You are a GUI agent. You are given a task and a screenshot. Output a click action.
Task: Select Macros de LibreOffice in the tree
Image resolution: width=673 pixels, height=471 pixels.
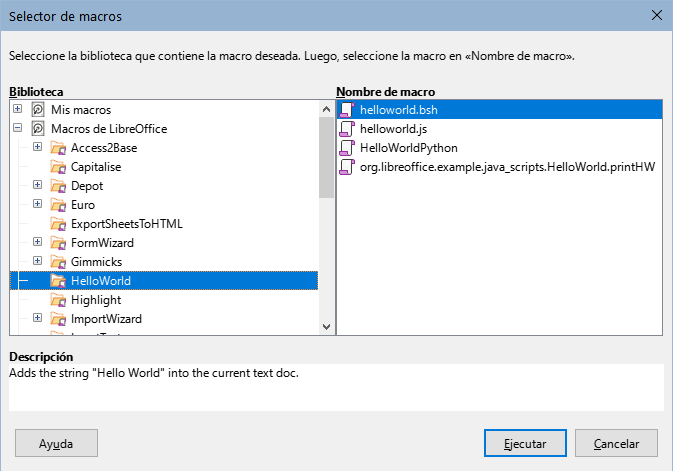point(109,129)
